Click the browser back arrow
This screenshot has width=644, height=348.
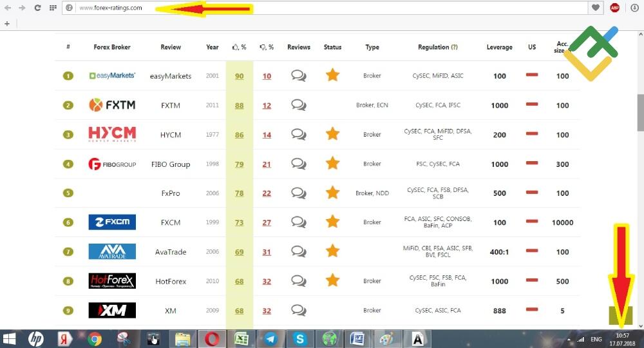pos(8,8)
